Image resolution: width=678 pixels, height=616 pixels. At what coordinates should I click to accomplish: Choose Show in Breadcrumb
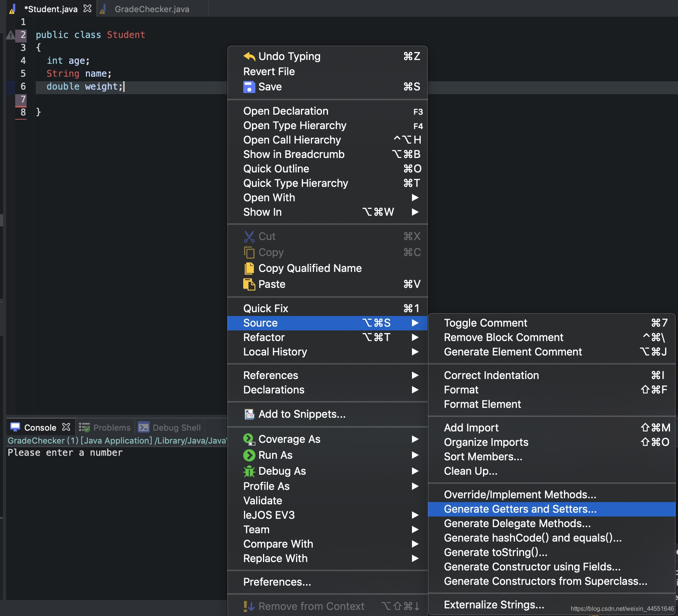tap(327, 155)
